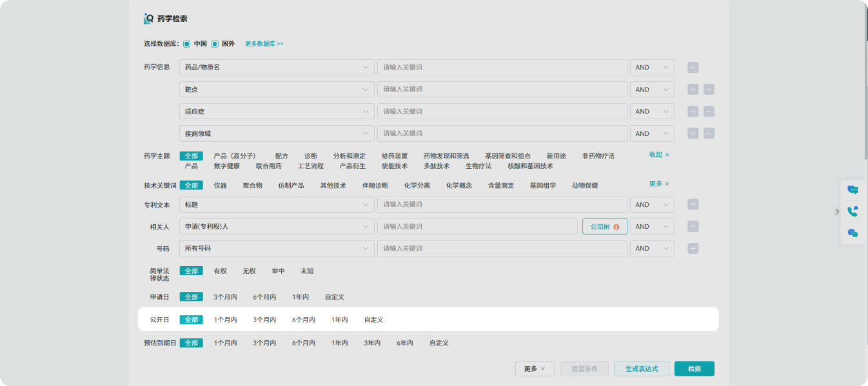Viewport: 868px width, 386px height.
Task: Select 药学主题 产品(高分子) tag
Action: 235,156
